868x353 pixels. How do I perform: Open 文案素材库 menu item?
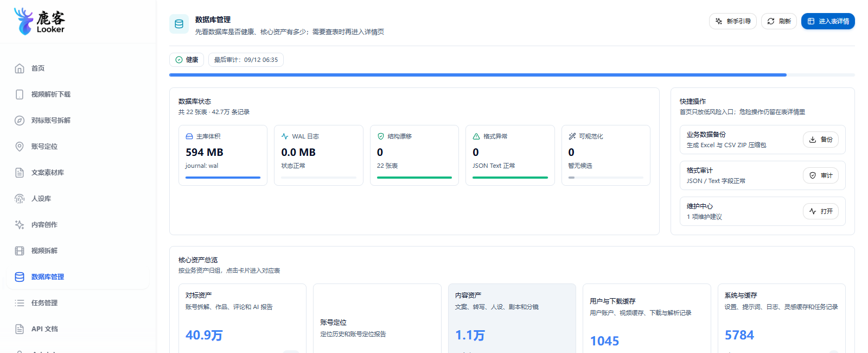coord(78,173)
